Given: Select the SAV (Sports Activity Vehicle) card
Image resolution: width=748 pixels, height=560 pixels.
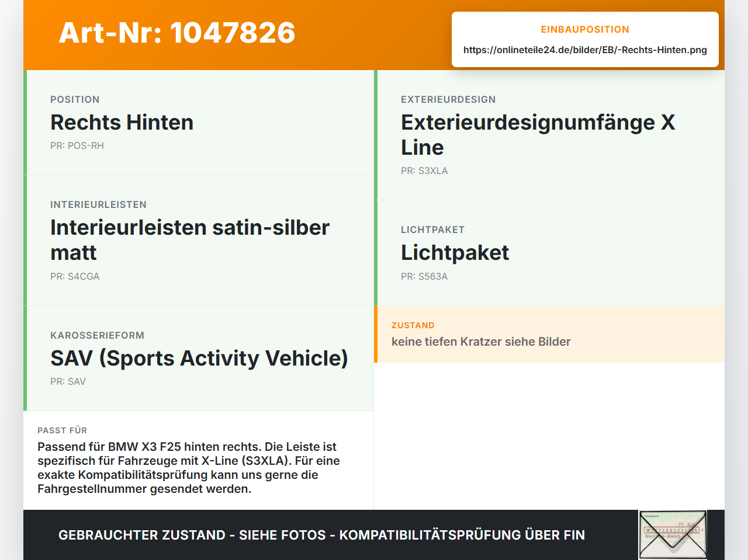Looking at the screenshot, I should click(x=199, y=359).
